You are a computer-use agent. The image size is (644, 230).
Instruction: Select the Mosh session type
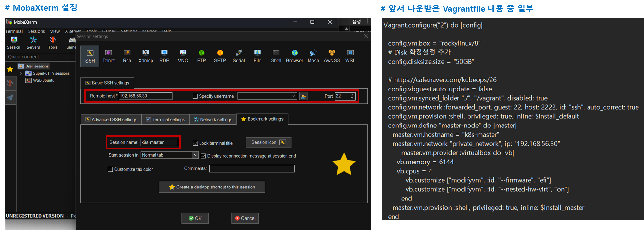point(313,56)
